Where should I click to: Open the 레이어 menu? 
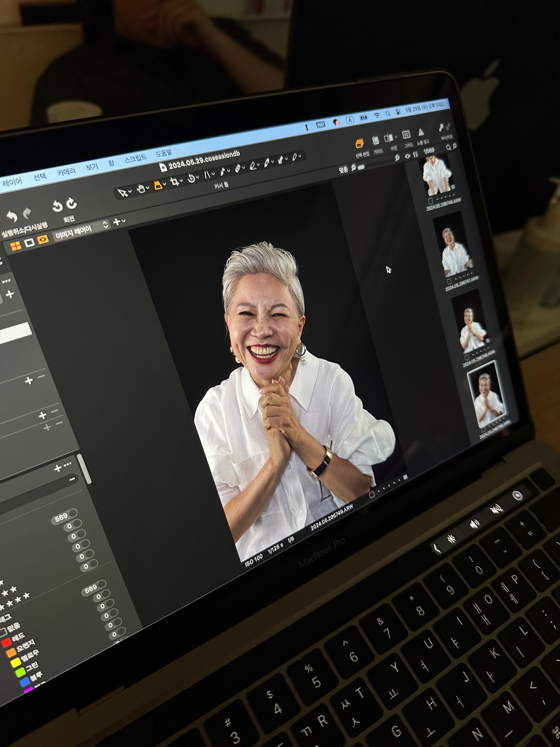12,182
